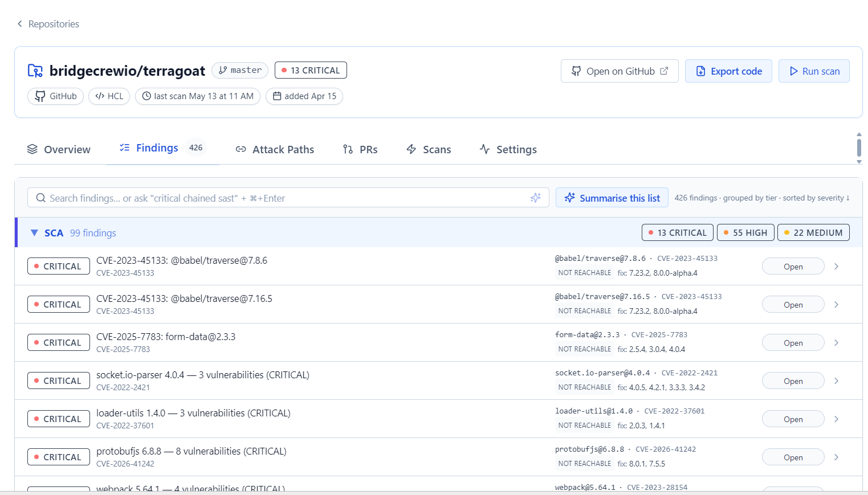Expand chevron of socket.io-parser row

pos(836,381)
